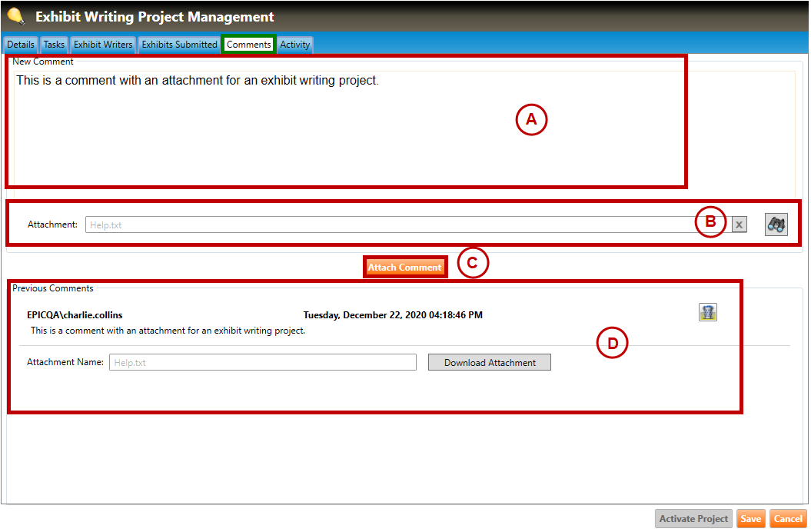Select the Comments tab
This screenshot has width=811, height=532.
click(248, 45)
